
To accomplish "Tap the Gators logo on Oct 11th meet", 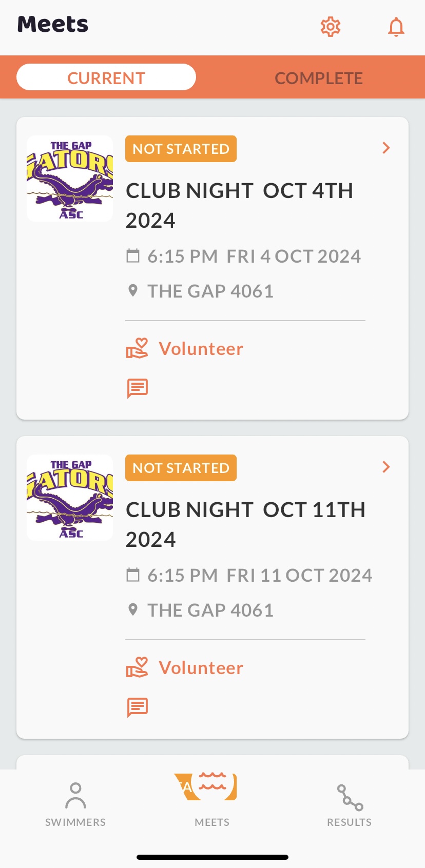I will point(70,498).
